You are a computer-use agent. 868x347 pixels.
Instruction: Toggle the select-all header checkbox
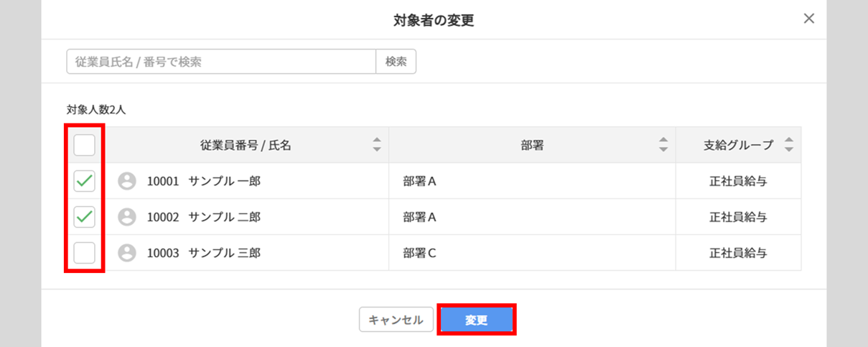[85, 145]
